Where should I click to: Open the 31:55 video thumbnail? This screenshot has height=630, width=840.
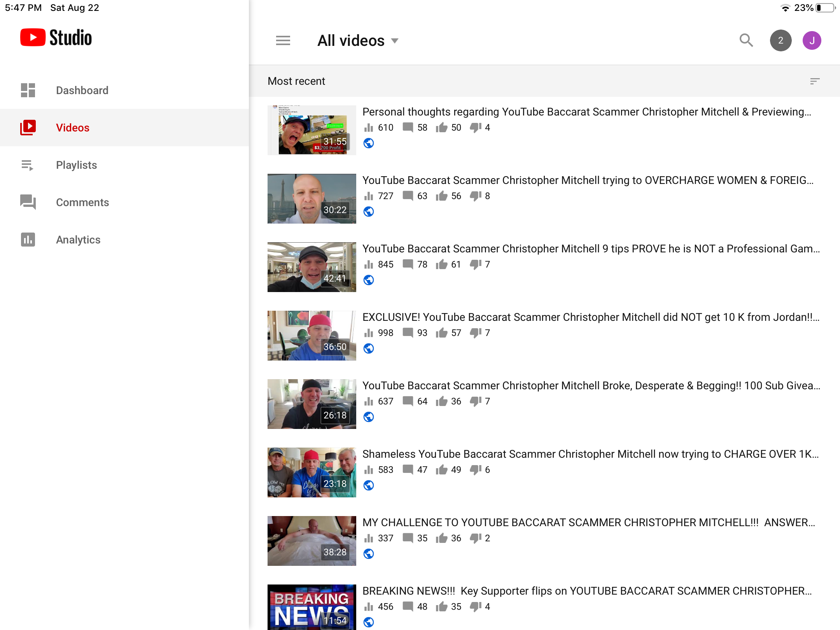311,130
